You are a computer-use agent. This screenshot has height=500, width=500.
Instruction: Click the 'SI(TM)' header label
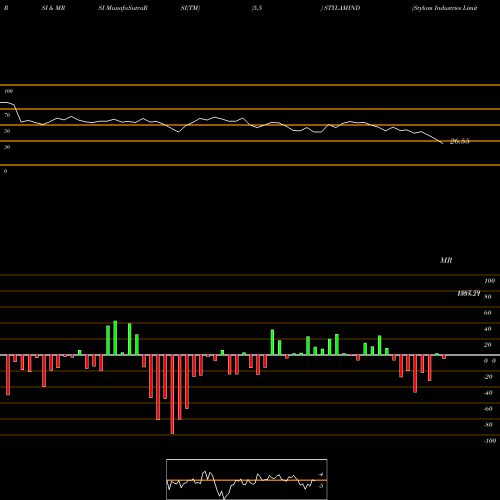click(x=190, y=8)
